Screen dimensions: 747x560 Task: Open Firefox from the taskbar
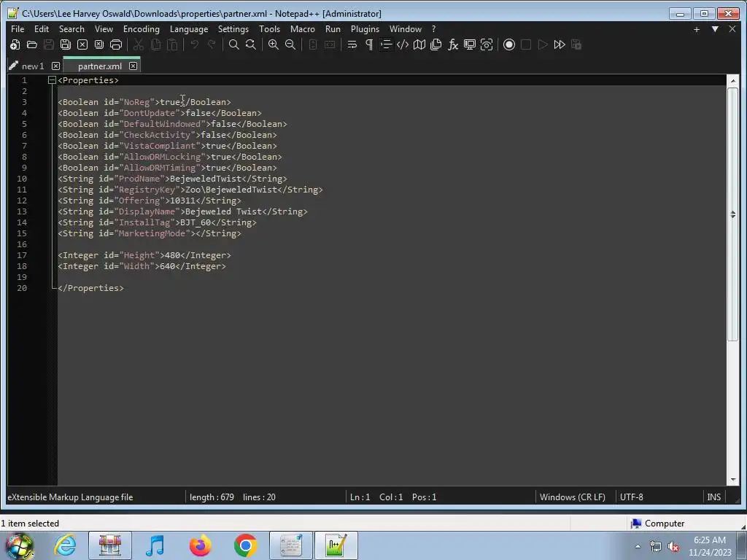[x=201, y=545]
